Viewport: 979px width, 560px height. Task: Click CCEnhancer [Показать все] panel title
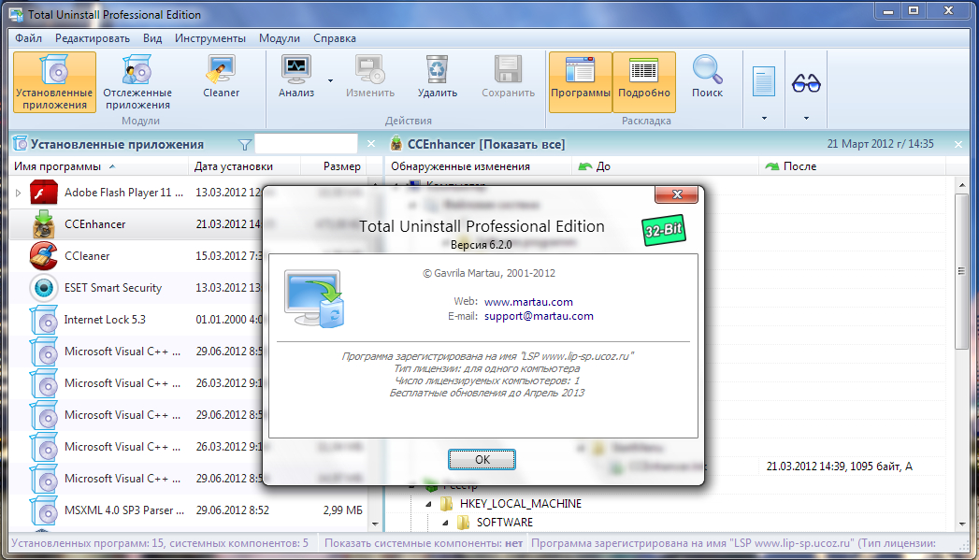(485, 144)
